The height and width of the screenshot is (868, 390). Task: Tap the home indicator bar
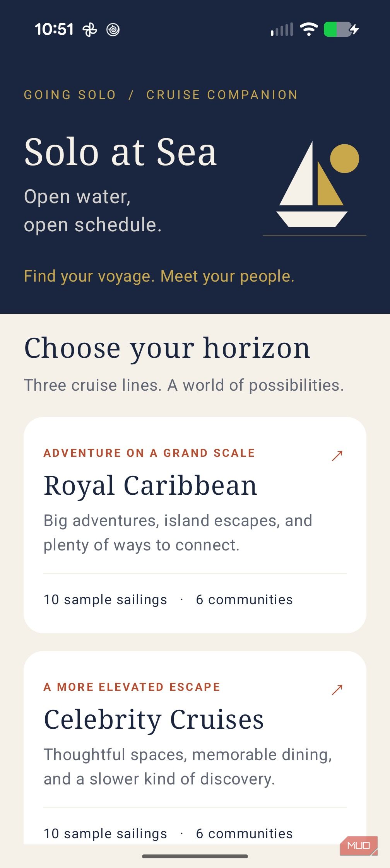195,856
